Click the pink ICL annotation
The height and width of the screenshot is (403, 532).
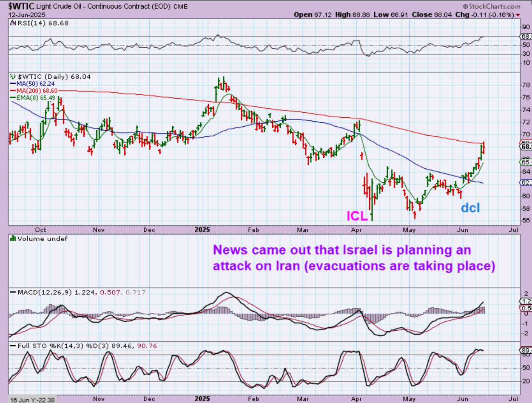[x=357, y=216]
